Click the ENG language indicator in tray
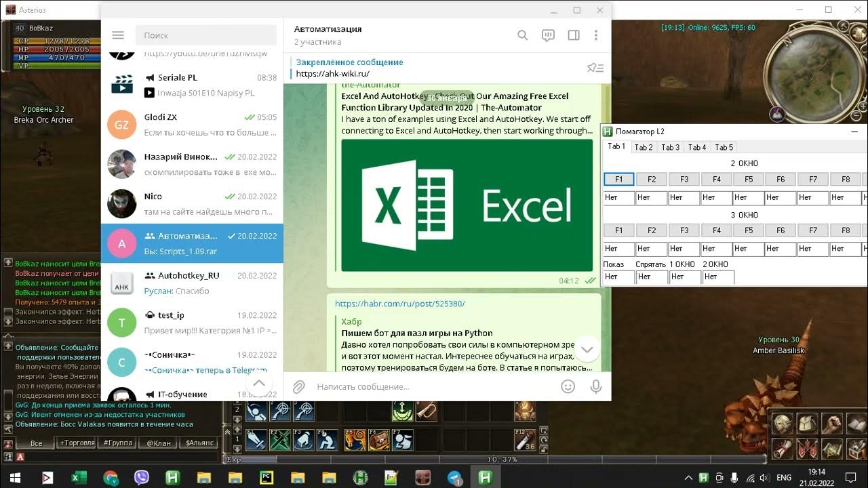The image size is (868, 488). [x=784, y=477]
